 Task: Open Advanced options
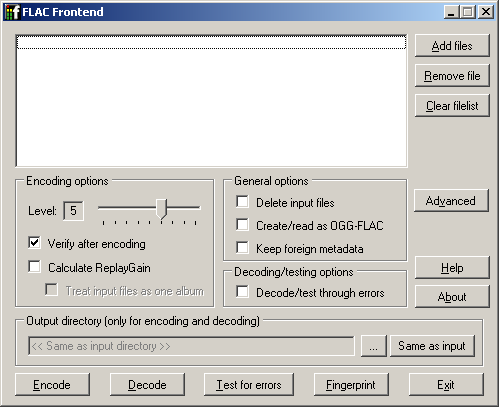(x=451, y=201)
